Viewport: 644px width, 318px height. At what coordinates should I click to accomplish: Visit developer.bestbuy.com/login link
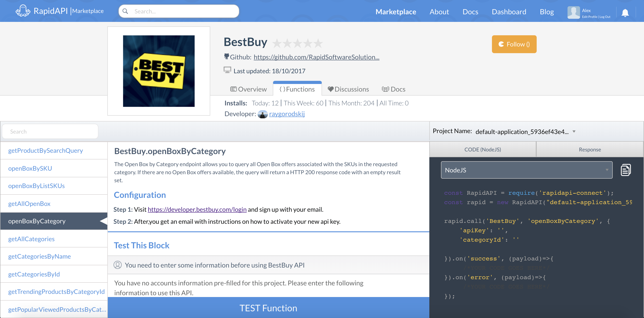point(197,209)
